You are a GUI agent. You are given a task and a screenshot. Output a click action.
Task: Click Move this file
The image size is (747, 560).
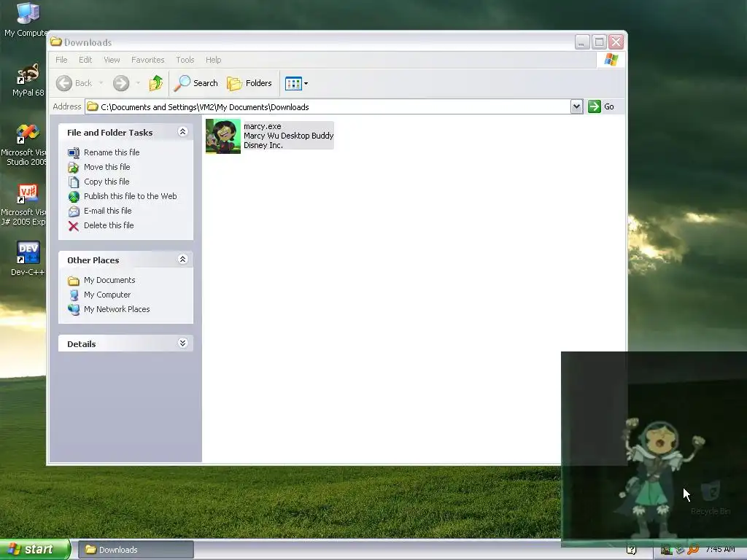click(x=107, y=167)
